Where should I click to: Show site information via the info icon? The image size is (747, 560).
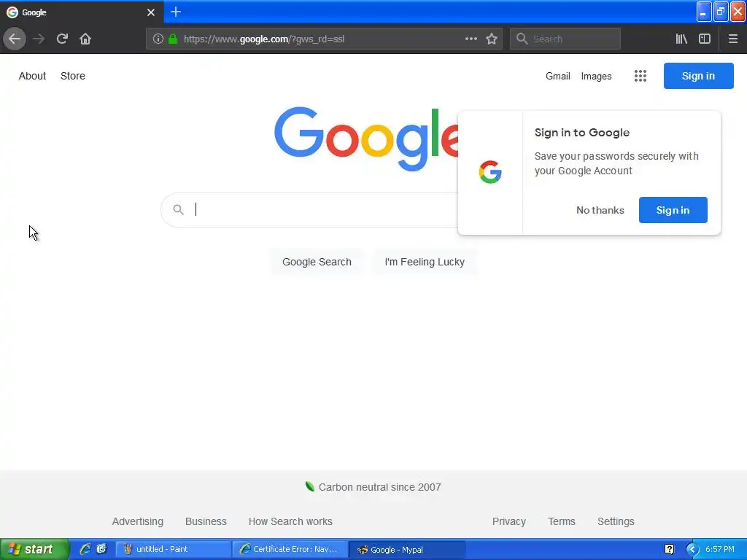(x=158, y=39)
